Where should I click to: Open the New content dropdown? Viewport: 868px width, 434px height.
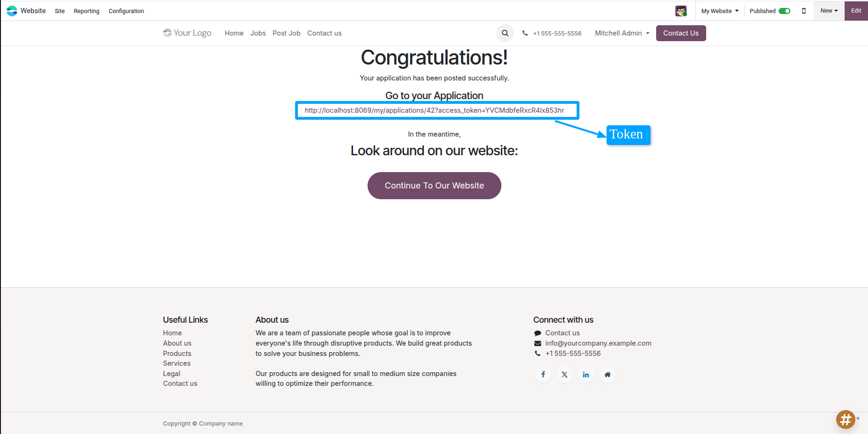pos(829,11)
